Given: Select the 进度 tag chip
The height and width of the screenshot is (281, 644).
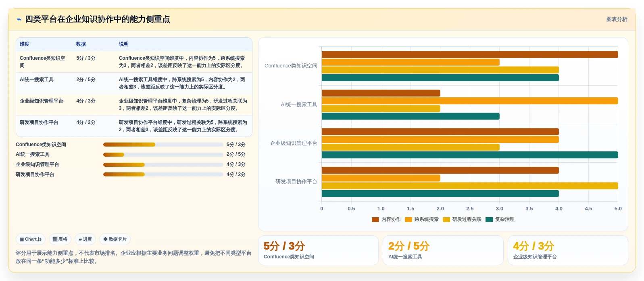Looking at the screenshot, I should [x=85, y=239].
